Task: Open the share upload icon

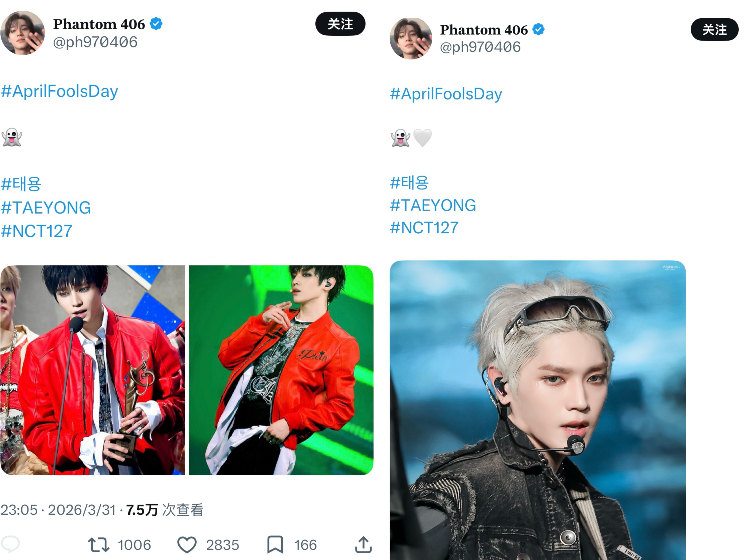Action: point(363,545)
